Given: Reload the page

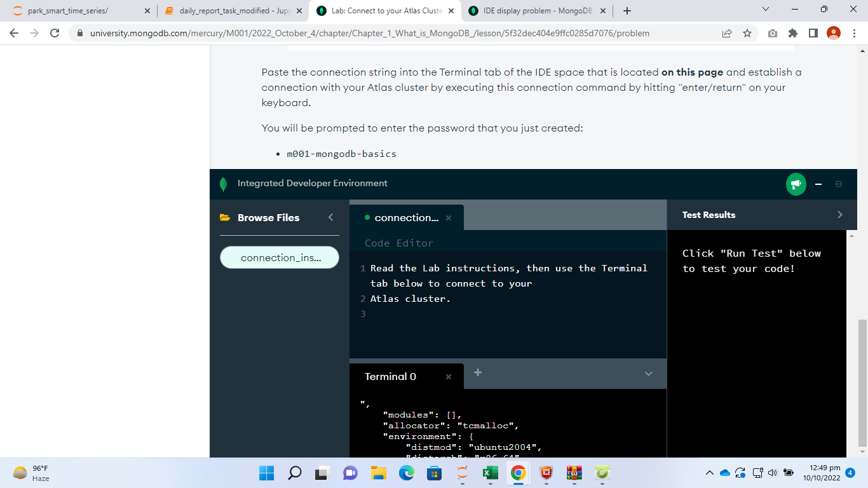Looking at the screenshot, I should pyautogui.click(x=55, y=33).
